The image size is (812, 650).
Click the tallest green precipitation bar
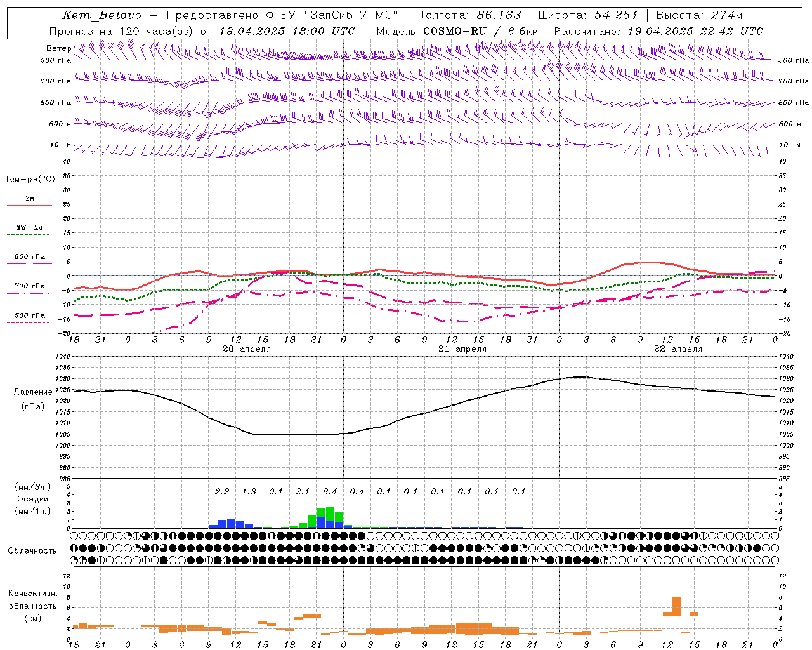point(330,513)
